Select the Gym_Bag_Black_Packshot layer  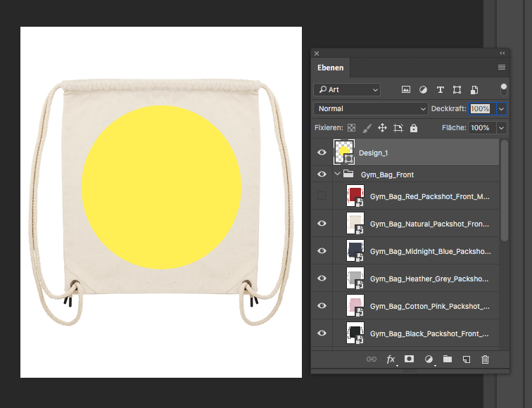pyautogui.click(x=429, y=333)
